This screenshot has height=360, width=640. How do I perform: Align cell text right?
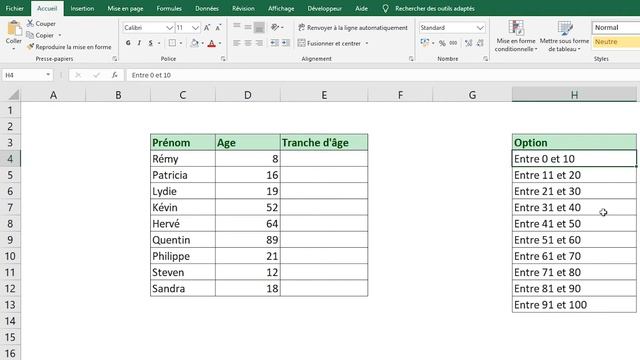tap(259, 43)
